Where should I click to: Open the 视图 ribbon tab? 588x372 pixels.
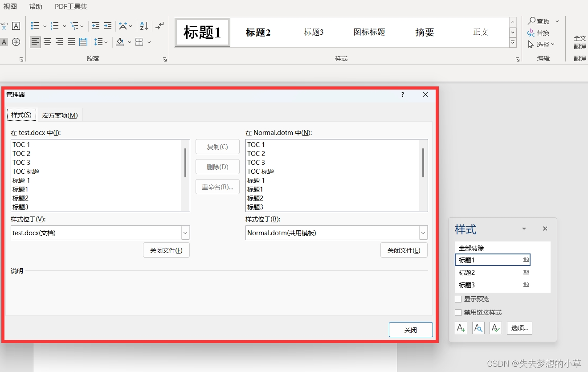pyautogui.click(x=10, y=6)
